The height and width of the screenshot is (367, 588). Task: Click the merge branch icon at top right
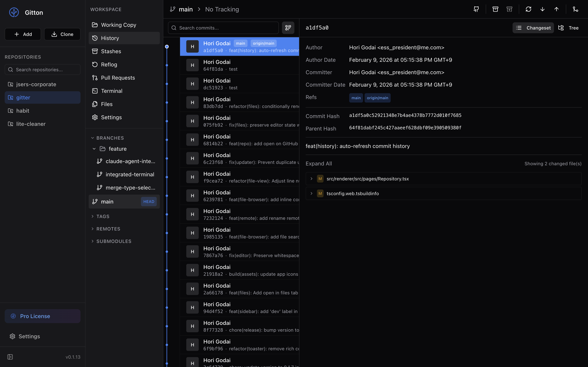pyautogui.click(x=575, y=9)
